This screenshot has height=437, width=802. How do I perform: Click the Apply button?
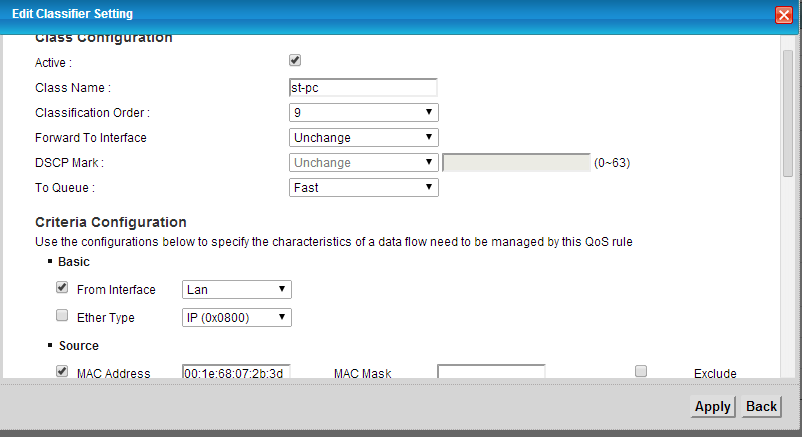tap(712, 406)
